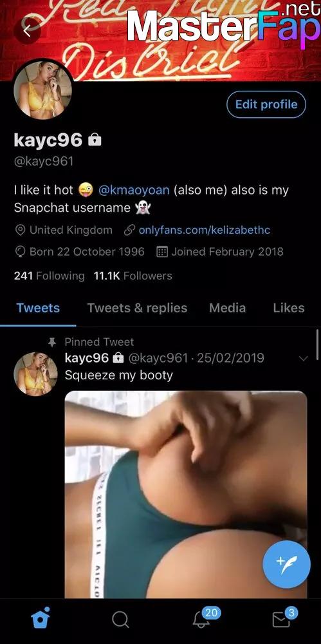The height and width of the screenshot is (644, 321).
Task: Click the profile avatar picture
Action: point(42,90)
